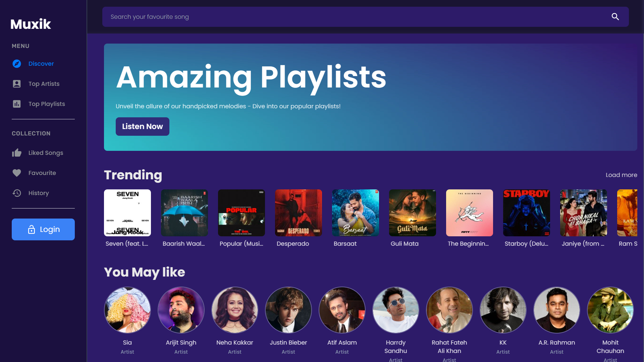
Task: Click the Liked Songs thumbs-up icon
Action: coord(17,153)
